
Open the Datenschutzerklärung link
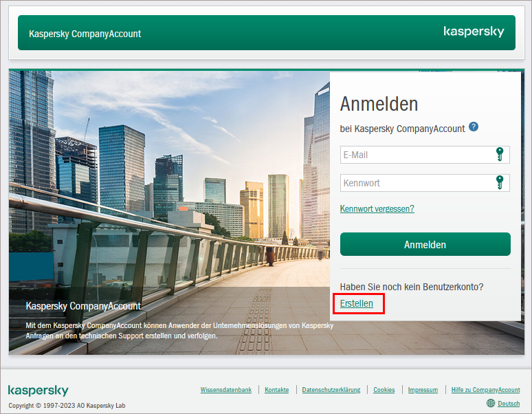click(x=331, y=389)
